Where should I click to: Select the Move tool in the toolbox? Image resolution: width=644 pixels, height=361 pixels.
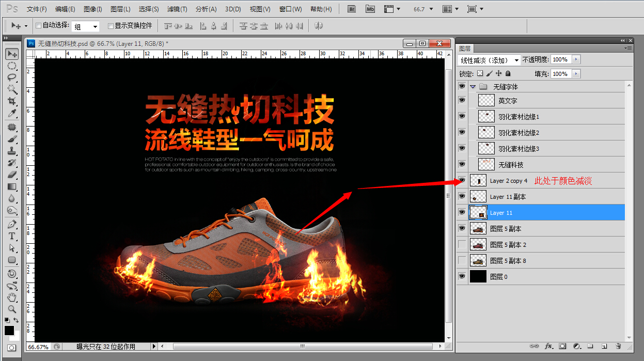coord(12,54)
